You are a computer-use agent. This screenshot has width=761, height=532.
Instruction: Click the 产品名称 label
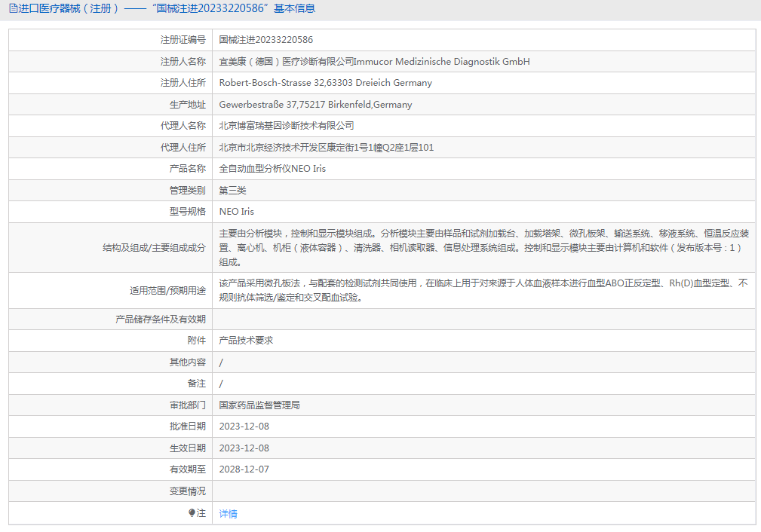click(187, 169)
